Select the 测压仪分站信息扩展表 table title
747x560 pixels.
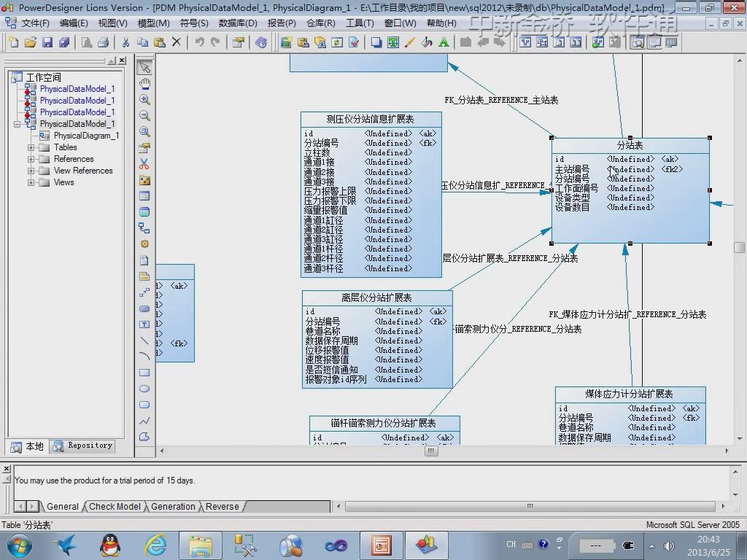(370, 119)
